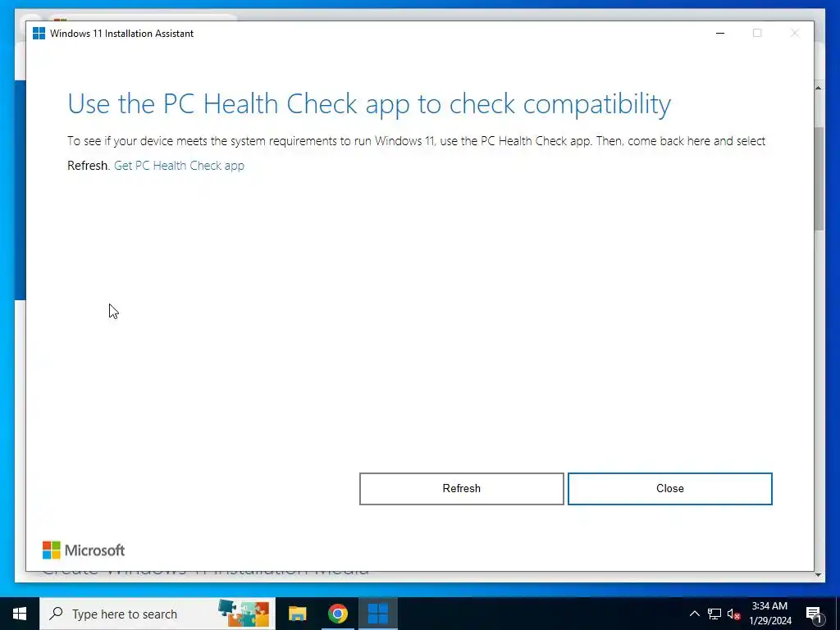The height and width of the screenshot is (630, 840).
Task: Open the Windows Start menu
Action: tap(20, 614)
